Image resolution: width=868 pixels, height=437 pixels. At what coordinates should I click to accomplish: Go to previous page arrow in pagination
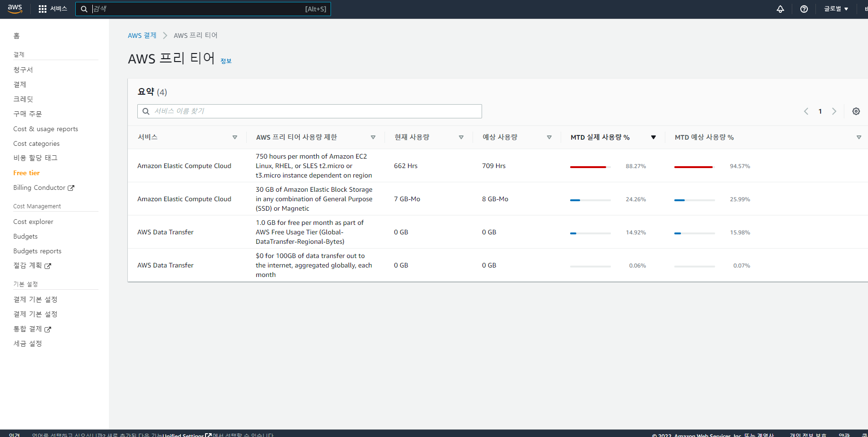click(x=806, y=111)
